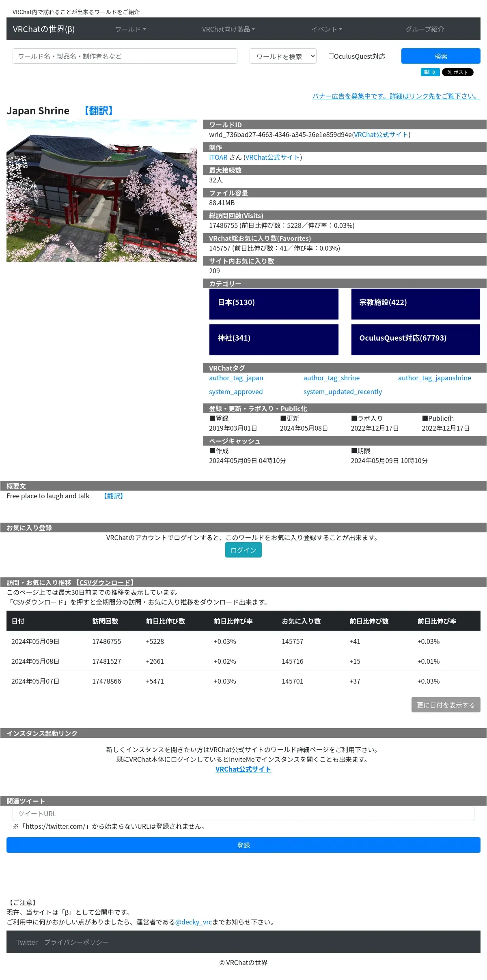The image size is (487, 980).
Task: Open the Japan Shrine world thumbnail
Action: [101, 191]
